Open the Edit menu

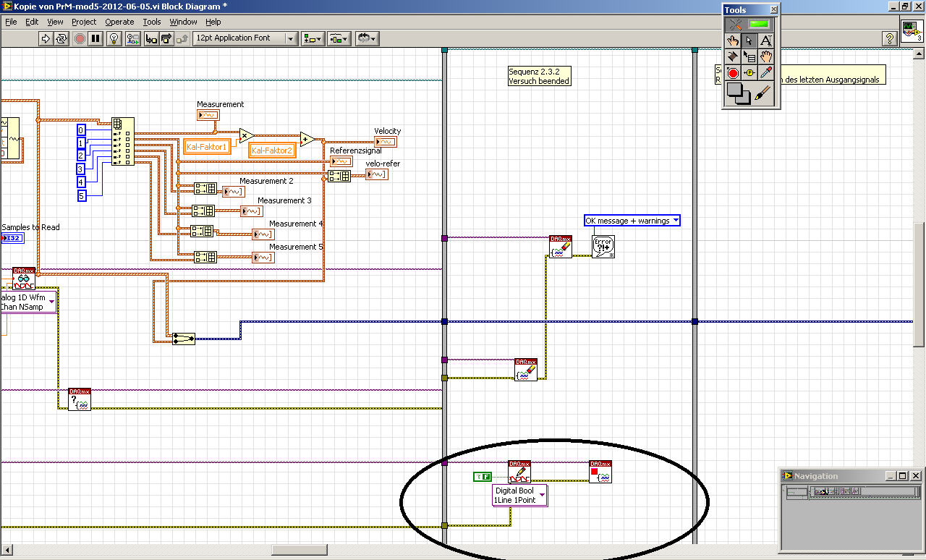[x=32, y=22]
